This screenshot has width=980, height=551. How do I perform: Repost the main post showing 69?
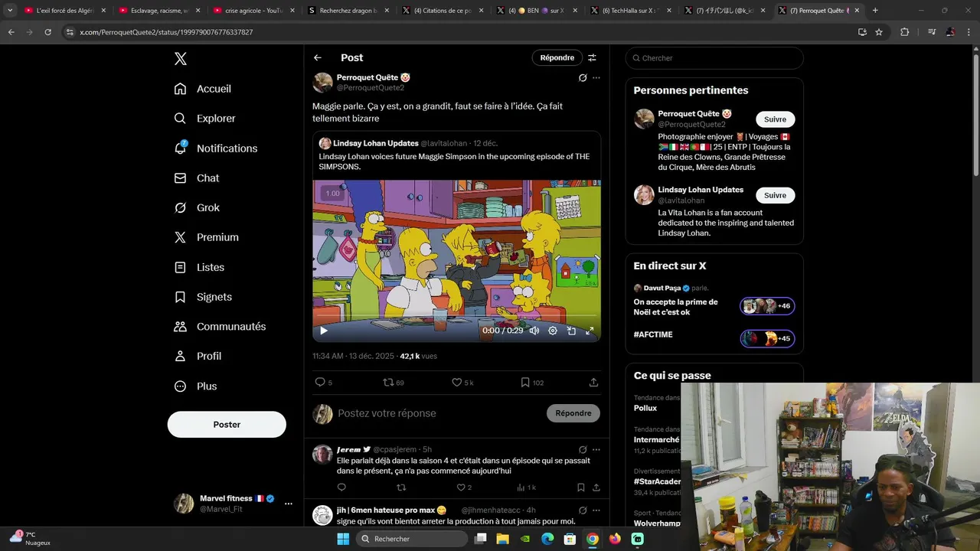point(388,382)
